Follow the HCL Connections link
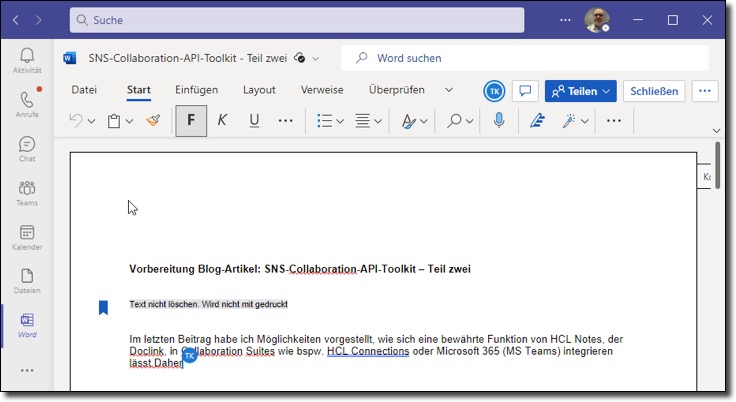The image size is (736, 402). (368, 351)
